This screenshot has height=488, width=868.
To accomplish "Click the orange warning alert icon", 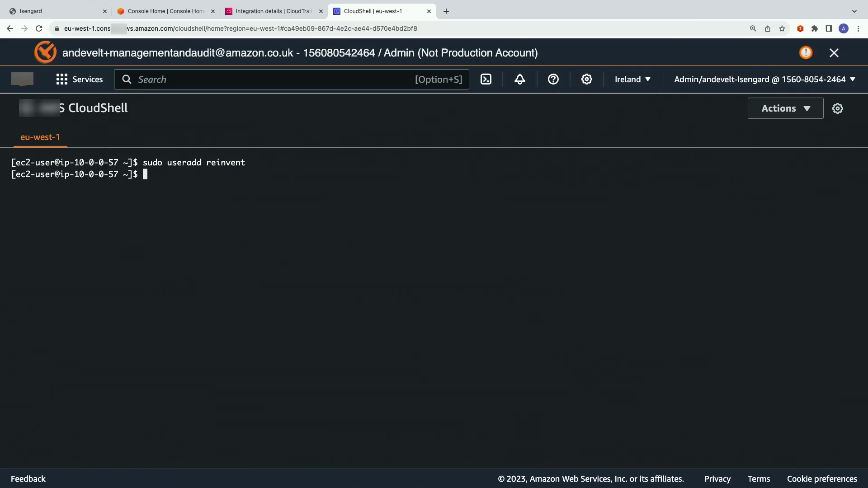I will coord(806,53).
